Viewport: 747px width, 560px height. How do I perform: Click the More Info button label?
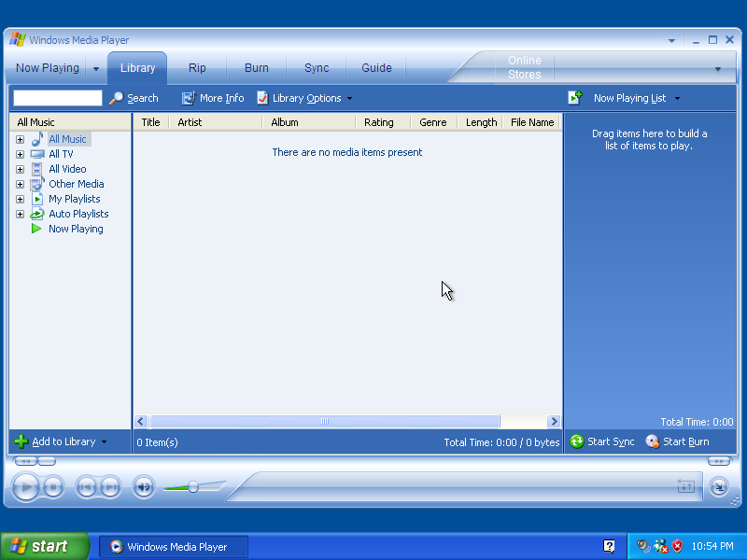(222, 98)
